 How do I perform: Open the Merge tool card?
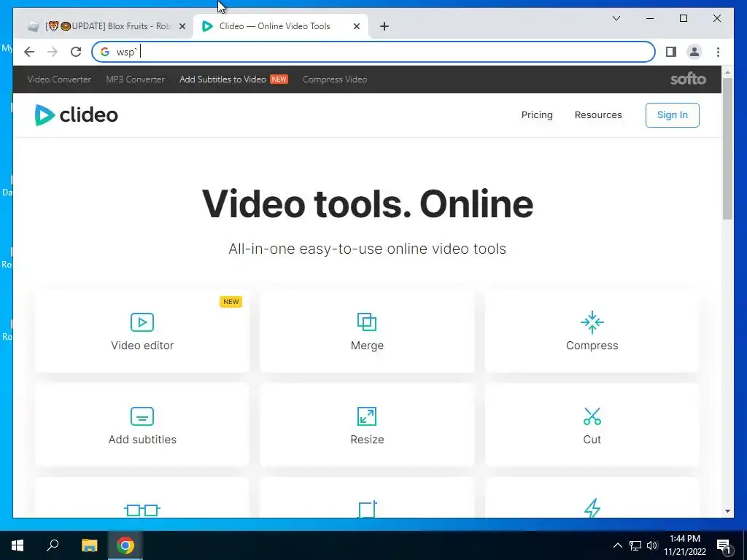(367, 330)
